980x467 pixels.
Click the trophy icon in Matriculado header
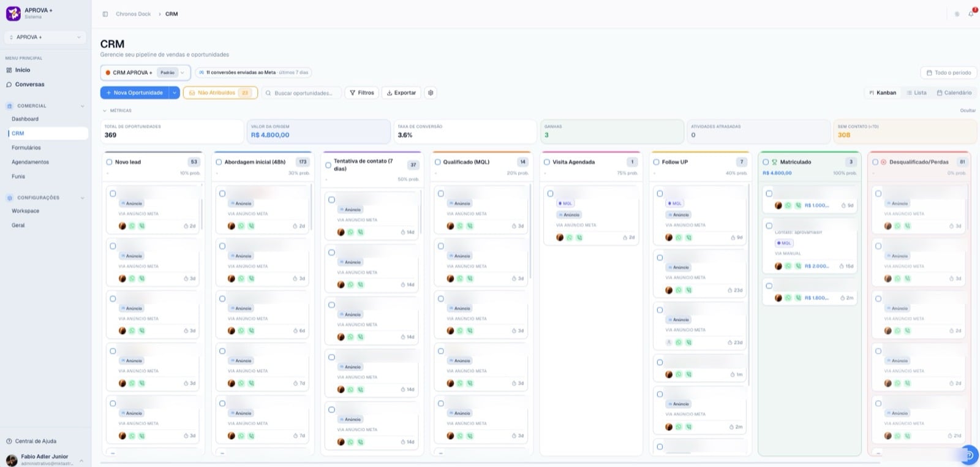(774, 162)
